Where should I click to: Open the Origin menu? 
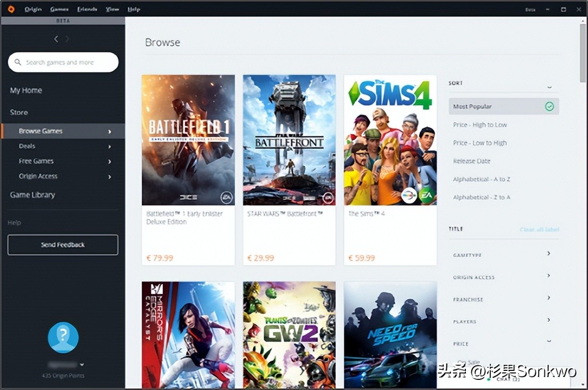click(x=33, y=9)
